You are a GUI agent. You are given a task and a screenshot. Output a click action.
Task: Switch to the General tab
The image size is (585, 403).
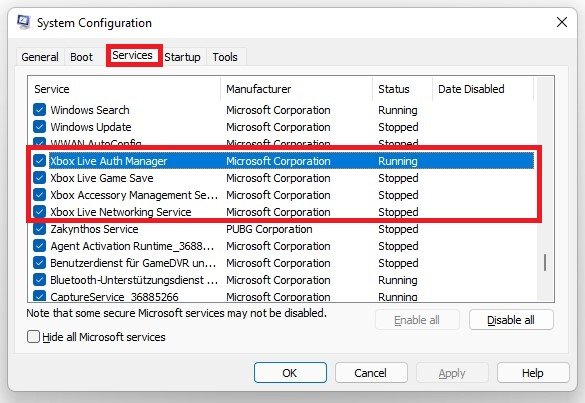coord(40,57)
